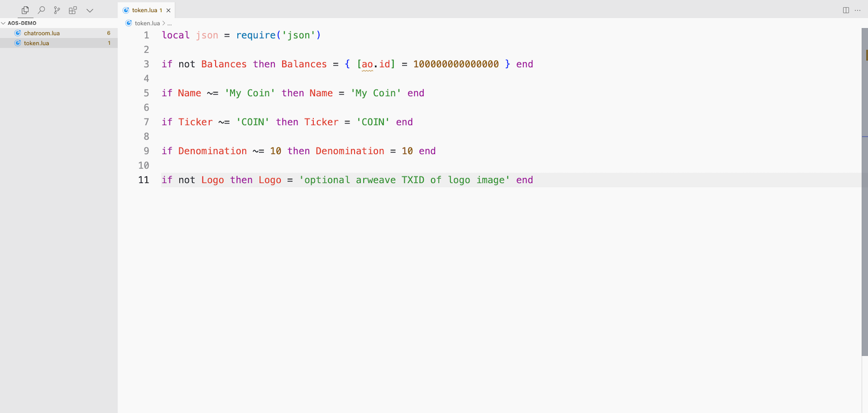Collapse the AOS-DEMO folder
This screenshot has height=413, width=868.
3,23
